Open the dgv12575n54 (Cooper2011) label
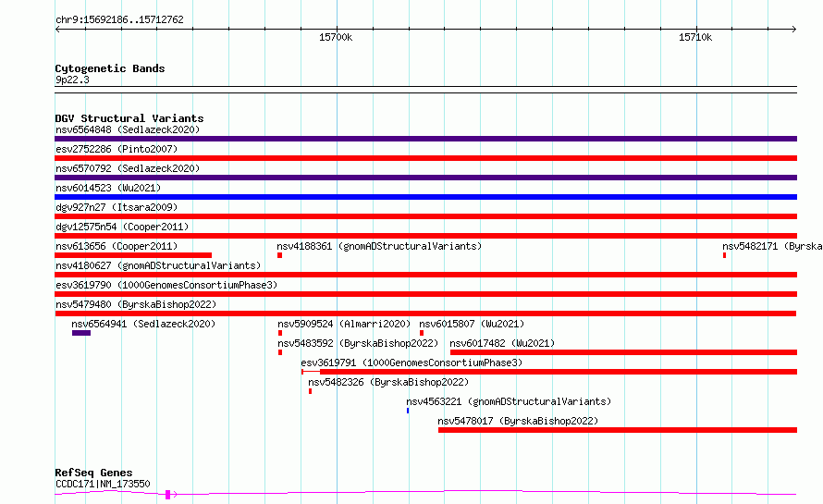The height and width of the screenshot is (504, 823). [122, 227]
